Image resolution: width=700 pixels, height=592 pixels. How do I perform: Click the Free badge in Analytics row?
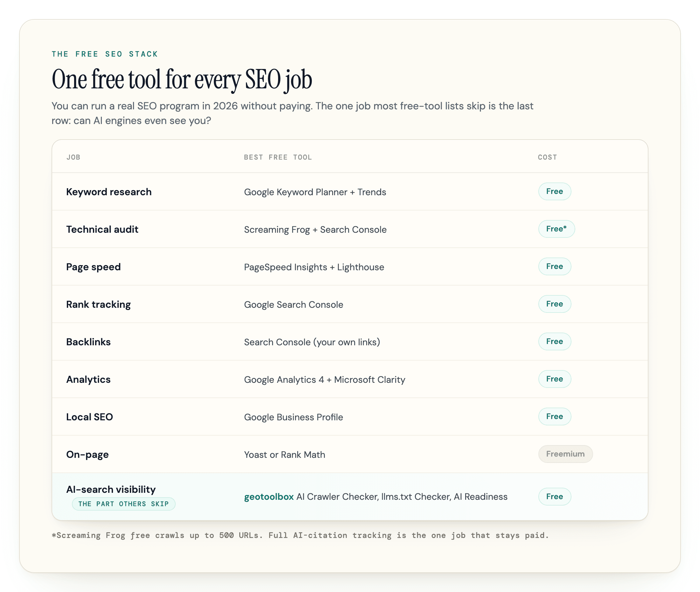point(555,379)
